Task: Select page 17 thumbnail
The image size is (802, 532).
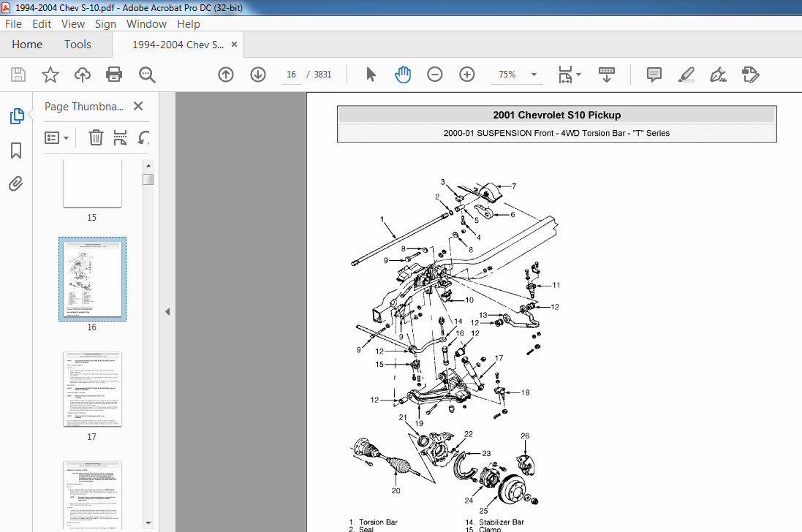Action: [x=92, y=389]
